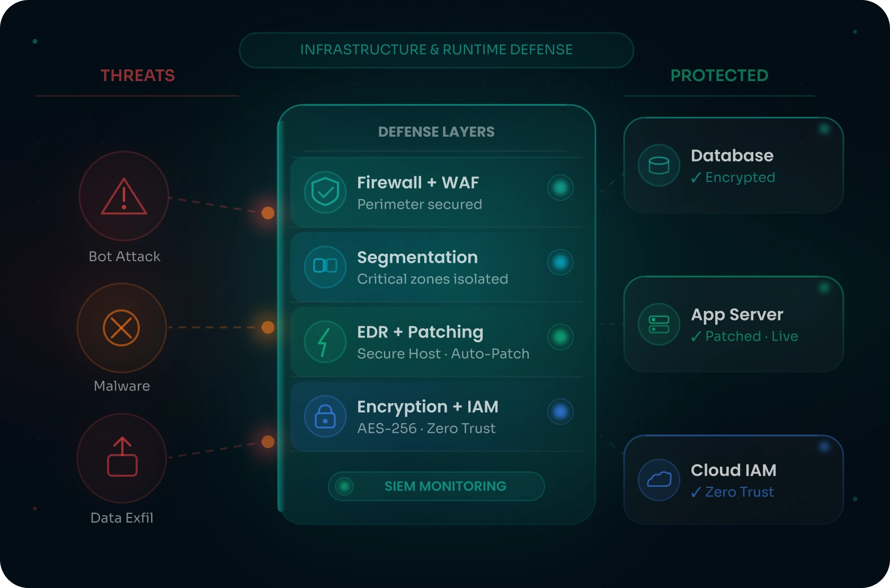Click AES-256 · Zero Trust text
This screenshot has height=588, width=890.
[426, 429]
